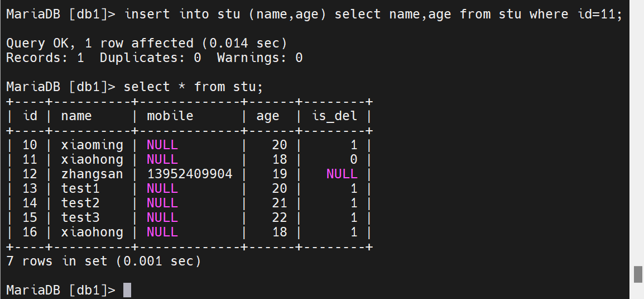Click the name cell 'xiaoming'
The height and width of the screenshot is (299, 644).
(92, 145)
